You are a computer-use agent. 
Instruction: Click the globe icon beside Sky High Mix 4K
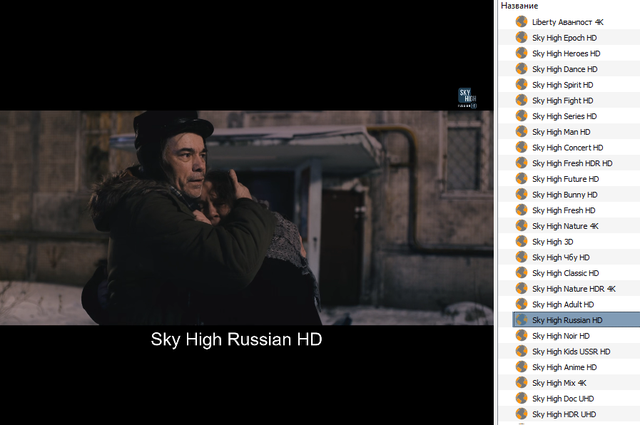521,382
